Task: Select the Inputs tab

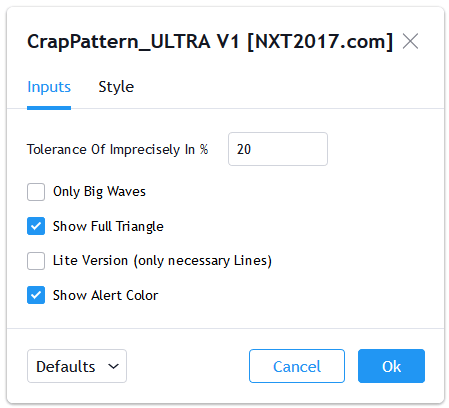Action: [x=49, y=87]
